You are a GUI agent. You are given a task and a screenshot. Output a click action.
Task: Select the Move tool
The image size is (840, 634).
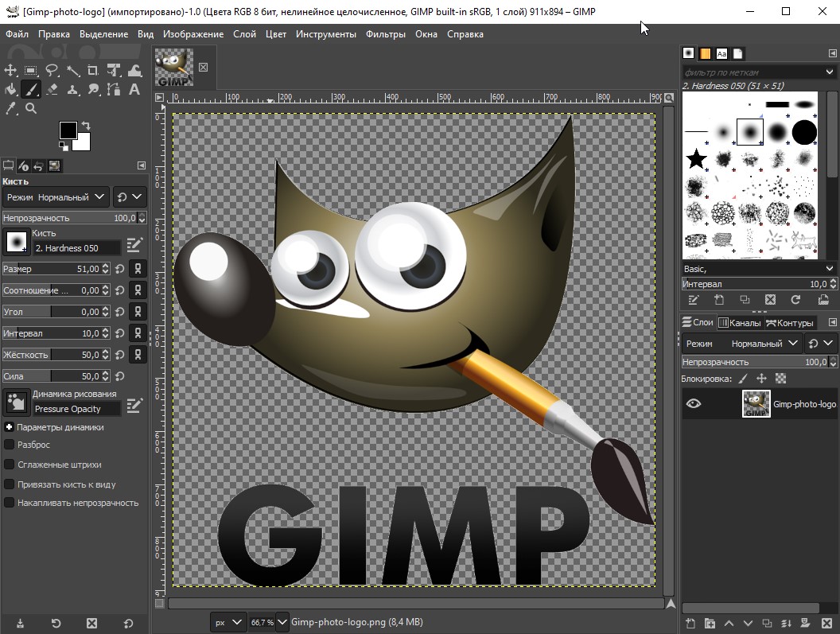(11, 70)
